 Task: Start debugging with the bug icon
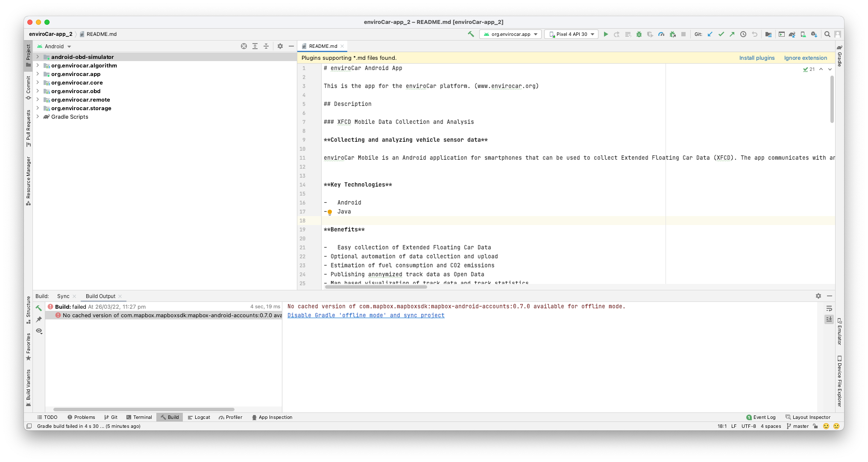pos(639,34)
